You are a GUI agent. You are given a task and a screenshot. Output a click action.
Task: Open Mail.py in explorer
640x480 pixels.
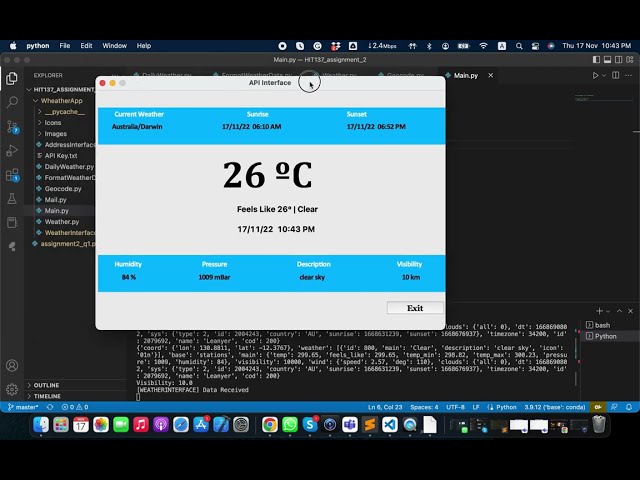[x=55, y=200]
